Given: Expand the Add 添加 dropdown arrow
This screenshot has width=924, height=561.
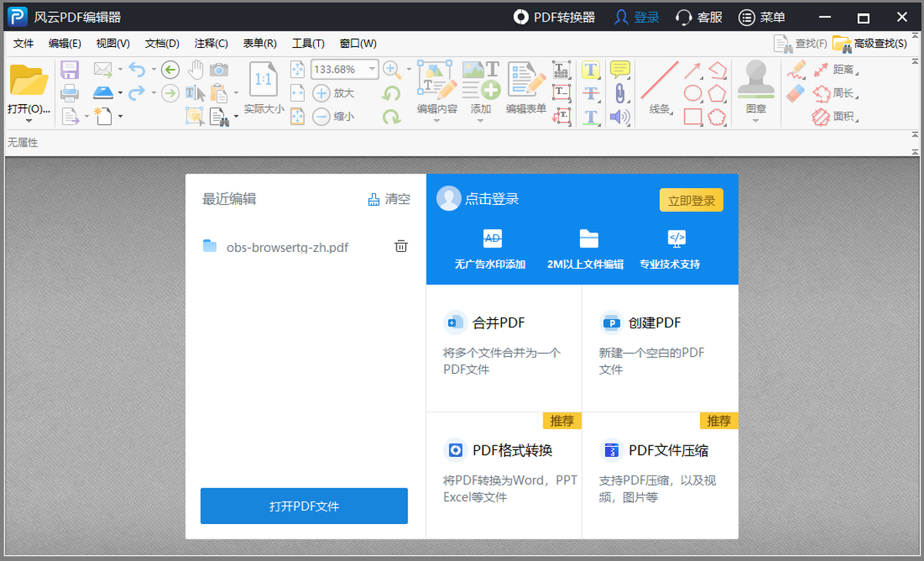Looking at the screenshot, I should pyautogui.click(x=480, y=120).
